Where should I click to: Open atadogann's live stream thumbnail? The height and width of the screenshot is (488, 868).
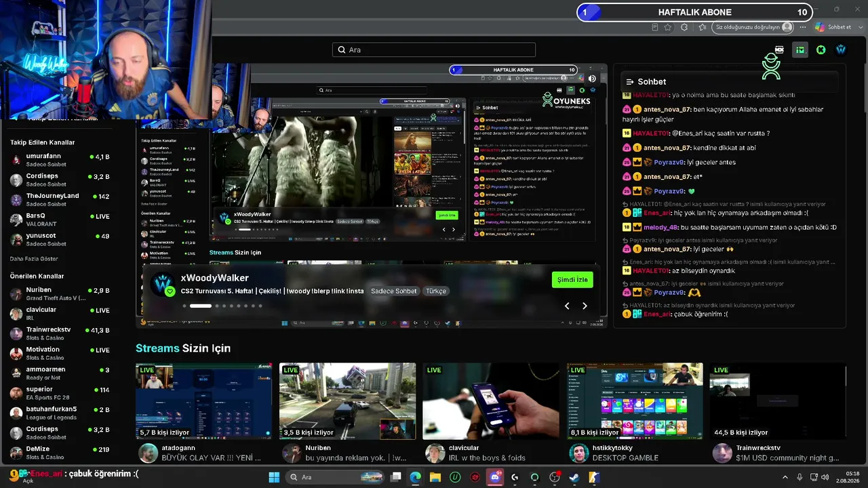203,401
